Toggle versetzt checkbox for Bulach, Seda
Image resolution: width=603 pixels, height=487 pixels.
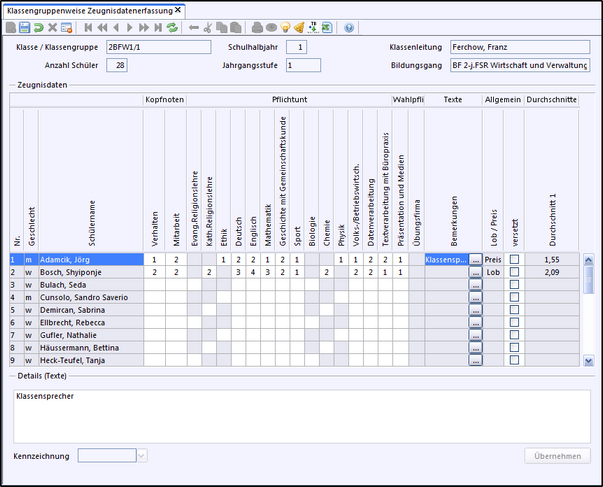point(514,285)
